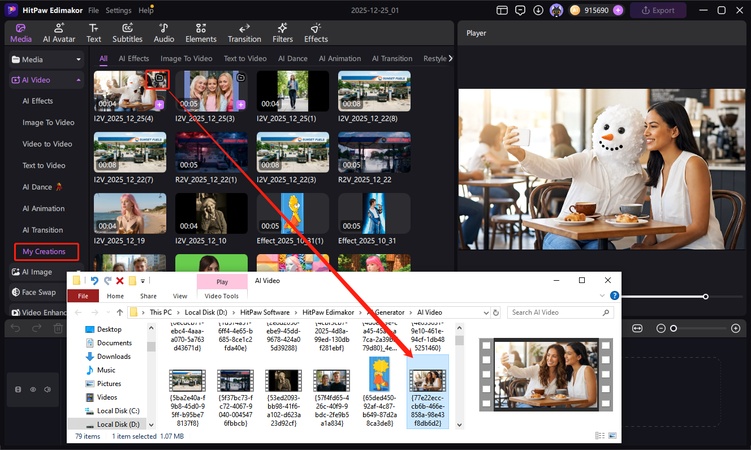Click the purple plus on I2V_2025_12_25(3) thumbnail

click(242, 104)
